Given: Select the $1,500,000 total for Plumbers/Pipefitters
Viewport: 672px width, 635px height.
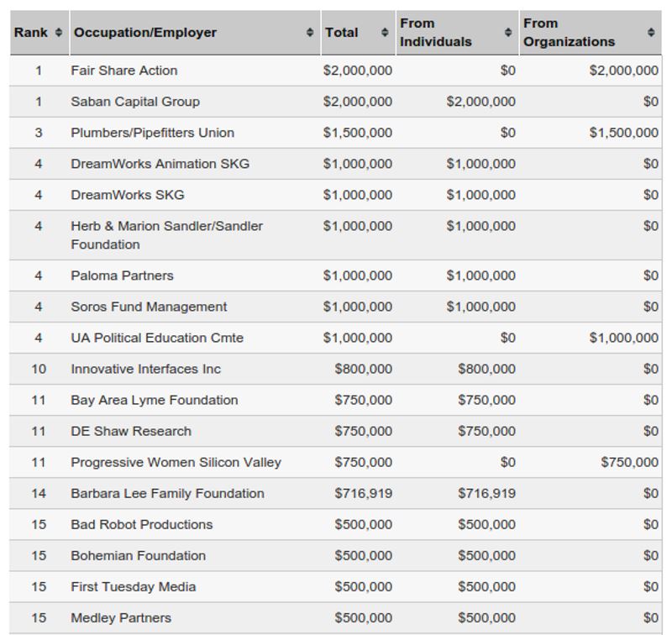Looking at the screenshot, I should coord(358,133).
